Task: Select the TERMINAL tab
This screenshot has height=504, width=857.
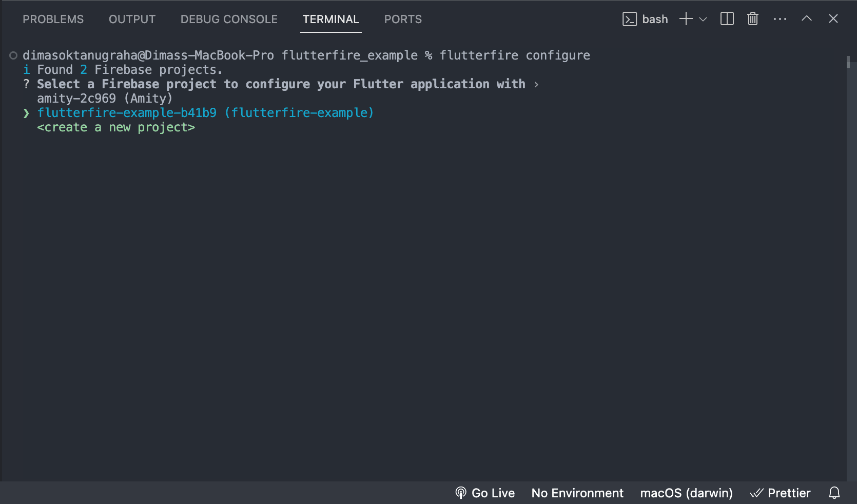Action: pyautogui.click(x=330, y=20)
